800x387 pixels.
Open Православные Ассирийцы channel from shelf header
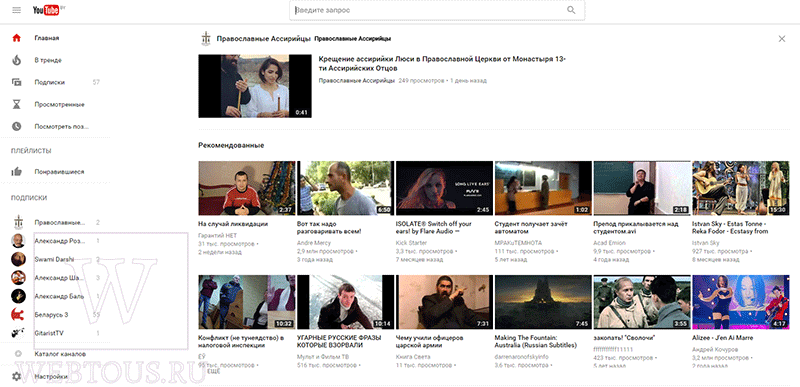[264, 39]
